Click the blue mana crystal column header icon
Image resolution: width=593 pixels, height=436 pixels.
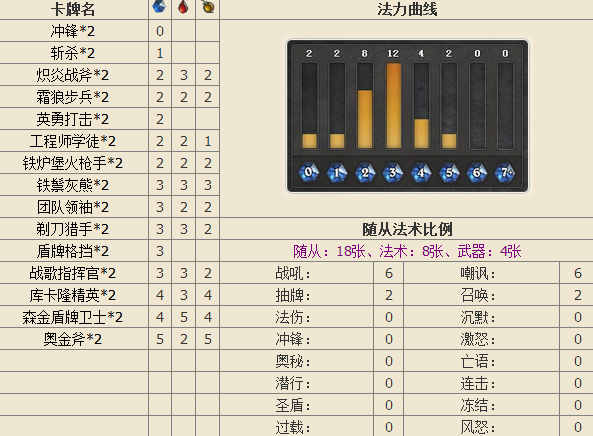click(159, 7)
